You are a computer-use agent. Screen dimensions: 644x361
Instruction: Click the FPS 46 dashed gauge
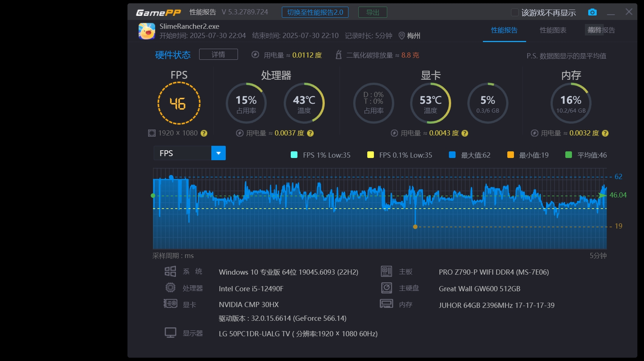coord(179,103)
